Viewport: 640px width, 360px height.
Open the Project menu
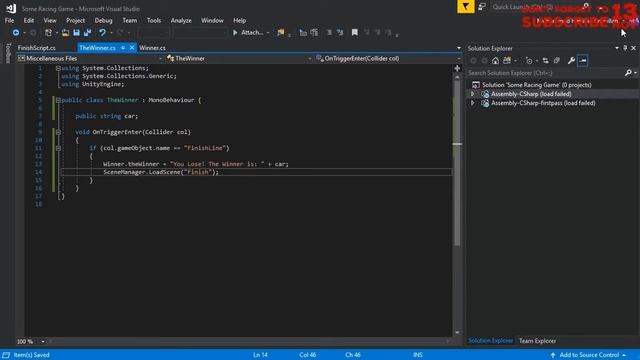click(76, 20)
